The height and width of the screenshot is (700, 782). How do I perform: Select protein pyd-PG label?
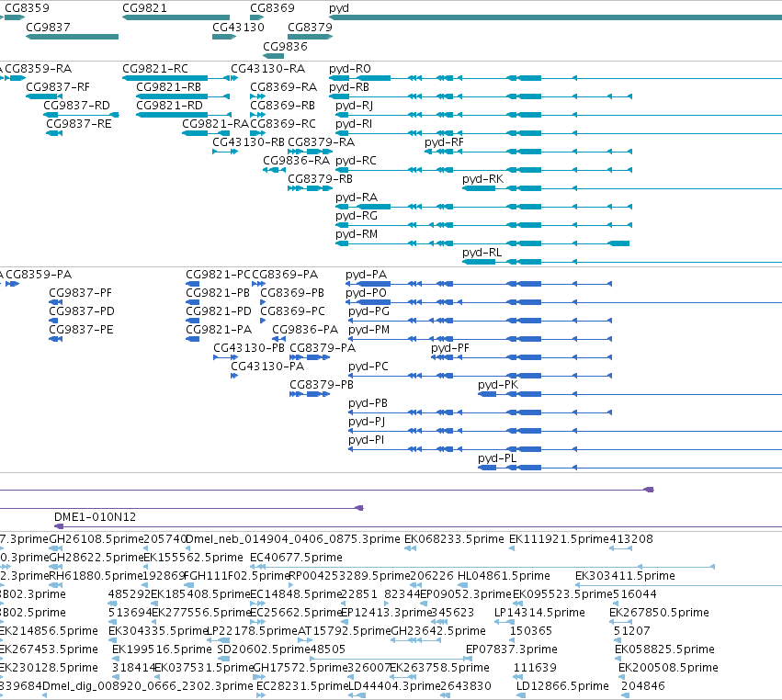(x=369, y=311)
